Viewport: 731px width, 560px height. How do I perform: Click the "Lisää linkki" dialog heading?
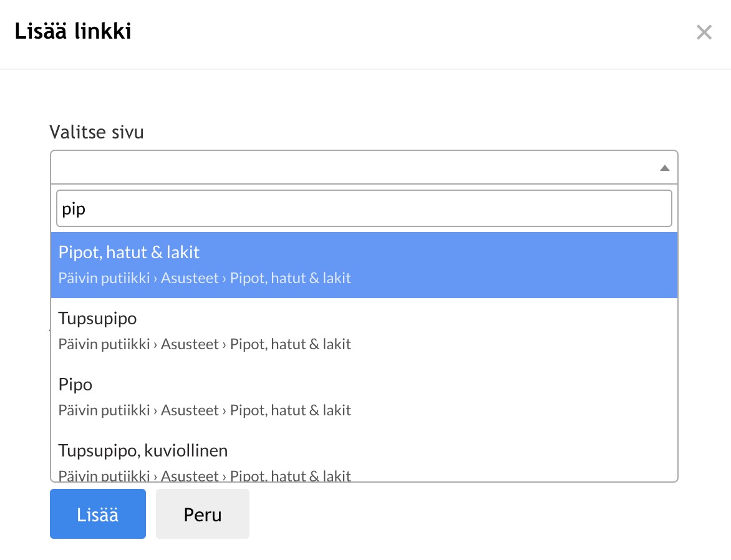73,31
